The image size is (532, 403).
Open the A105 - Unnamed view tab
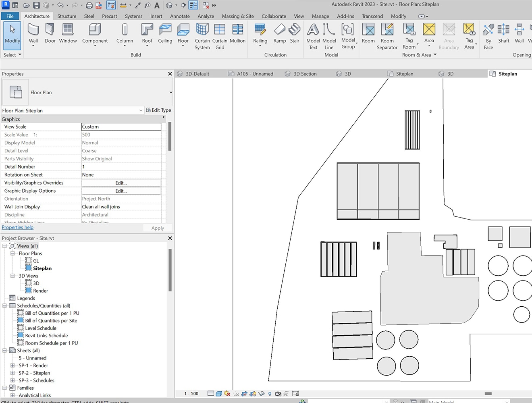(x=255, y=73)
